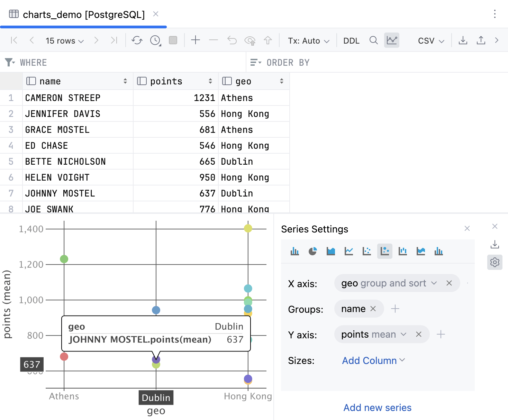Switch to the line chart type
This screenshot has height=420, width=508.
348,251
